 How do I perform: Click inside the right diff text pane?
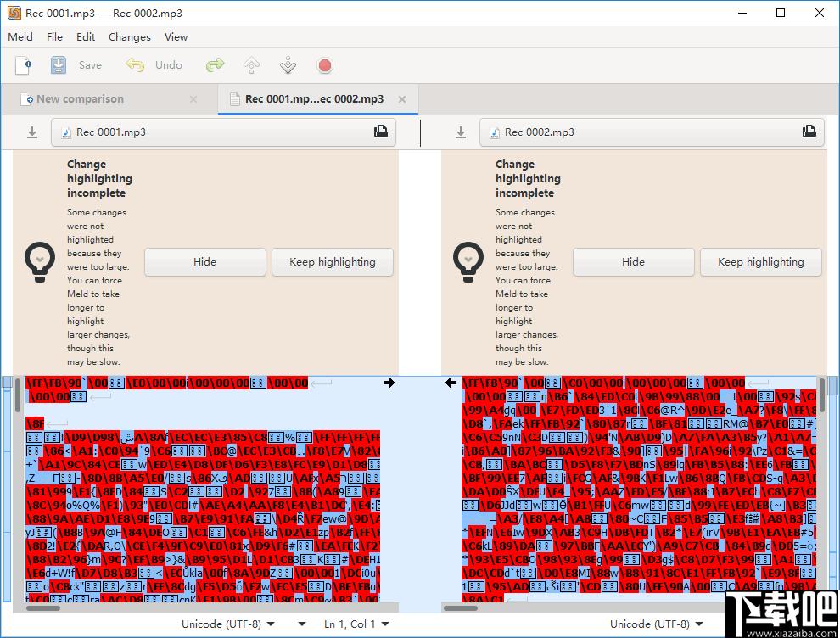639,489
